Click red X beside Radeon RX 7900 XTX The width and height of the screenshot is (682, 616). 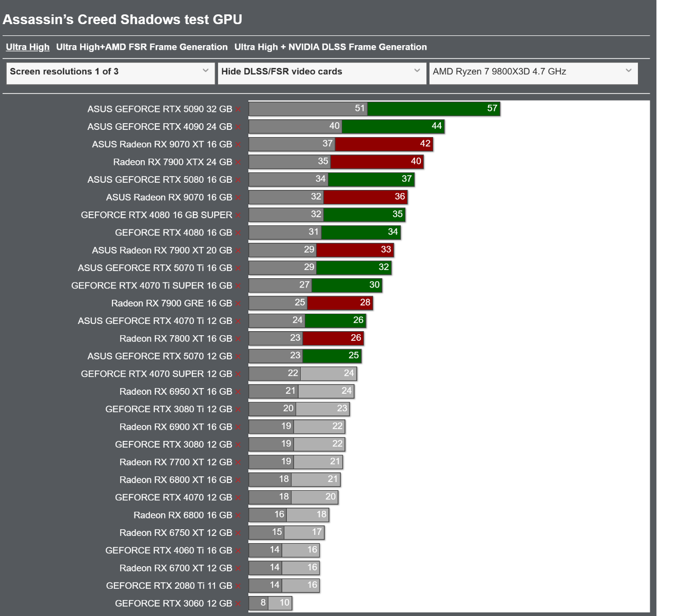[x=239, y=163]
